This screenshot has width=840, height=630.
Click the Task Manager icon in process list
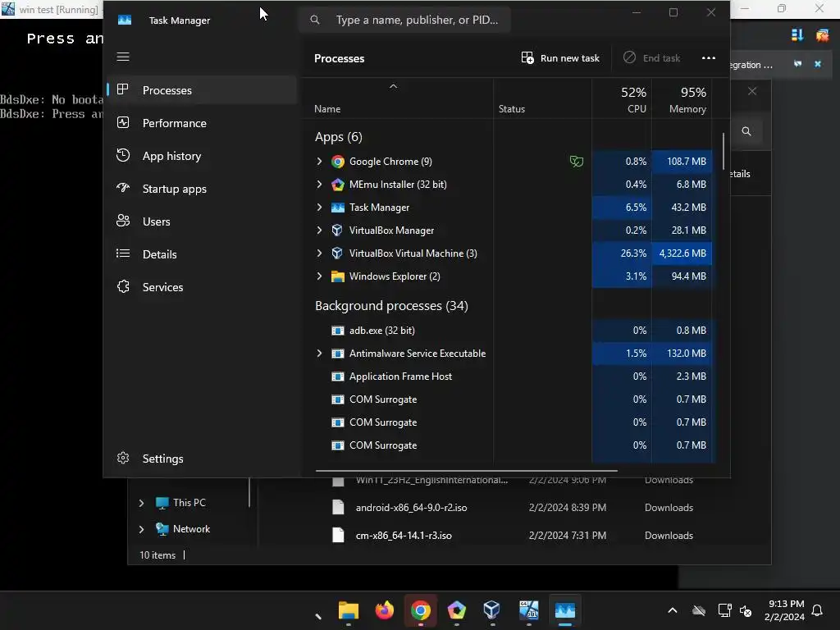click(337, 208)
